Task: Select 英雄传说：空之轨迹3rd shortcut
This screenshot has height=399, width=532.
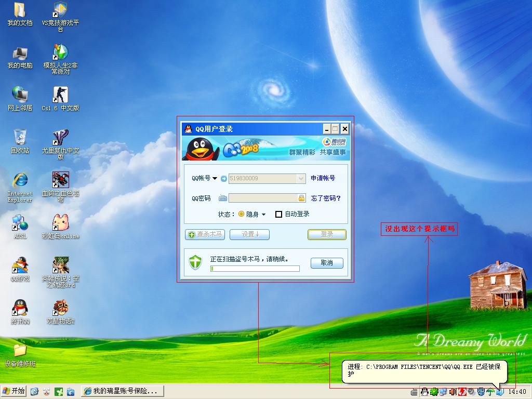Action: tap(60, 272)
